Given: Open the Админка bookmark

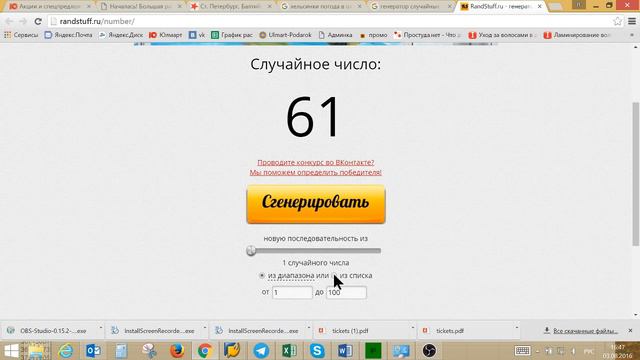Looking at the screenshot, I should tap(335, 35).
